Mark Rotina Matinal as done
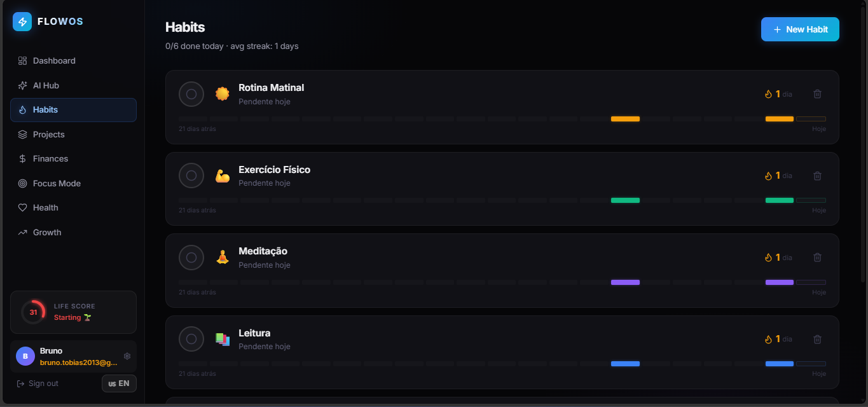The height and width of the screenshot is (407, 868). tap(191, 94)
